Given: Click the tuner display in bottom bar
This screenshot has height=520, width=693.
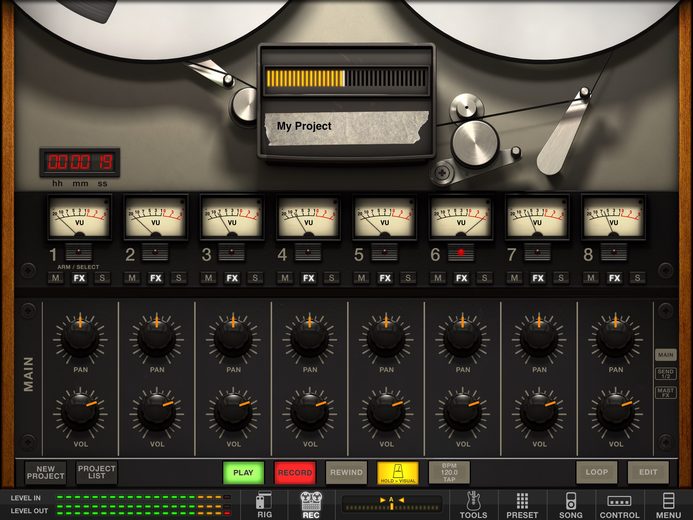Looking at the screenshot, I should click(x=392, y=504).
